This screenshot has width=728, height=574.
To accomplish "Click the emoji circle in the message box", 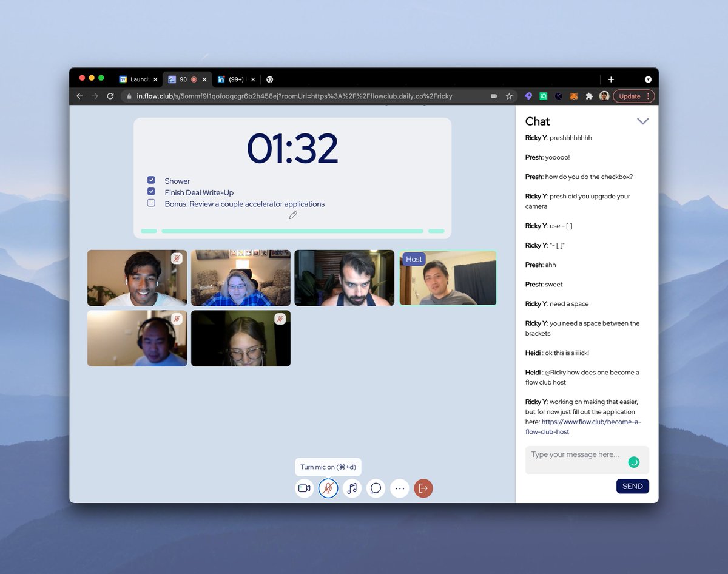I will click(x=634, y=462).
